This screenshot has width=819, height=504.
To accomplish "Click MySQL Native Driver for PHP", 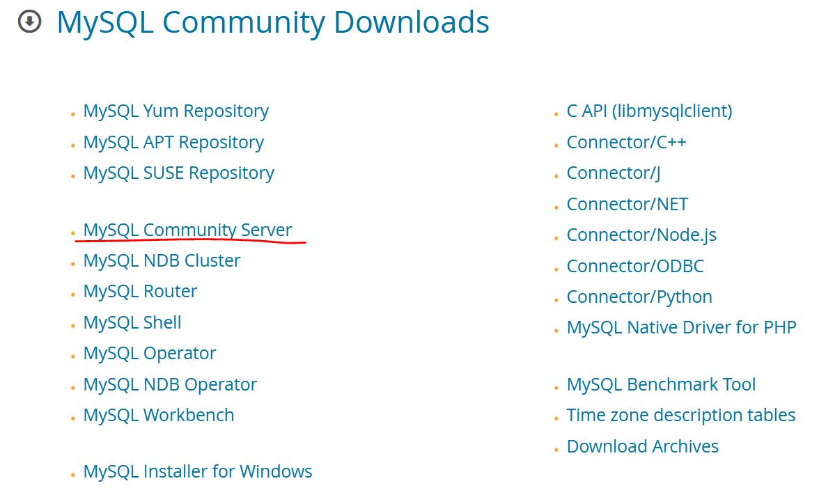I will (682, 327).
